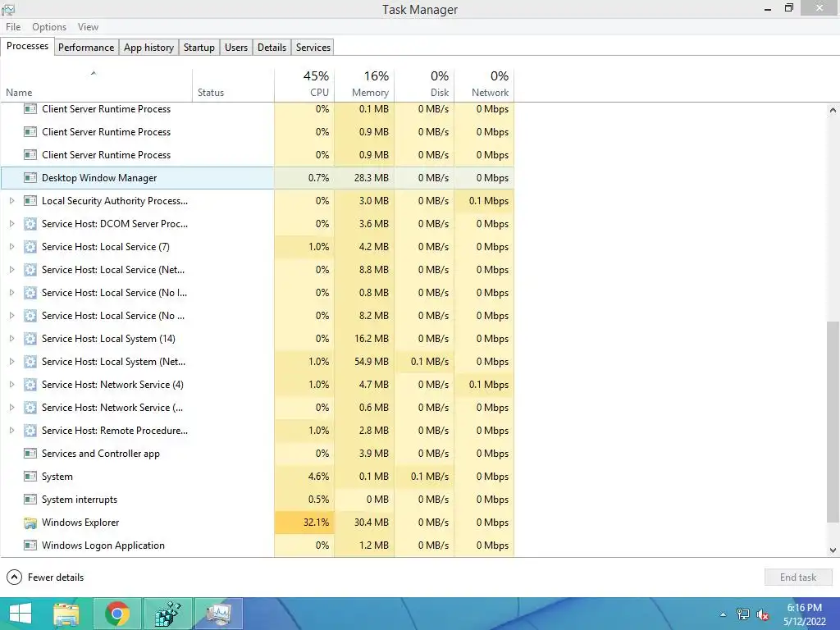The width and height of the screenshot is (840, 630).
Task: Select the Services and Controller app row
Action: (257, 453)
